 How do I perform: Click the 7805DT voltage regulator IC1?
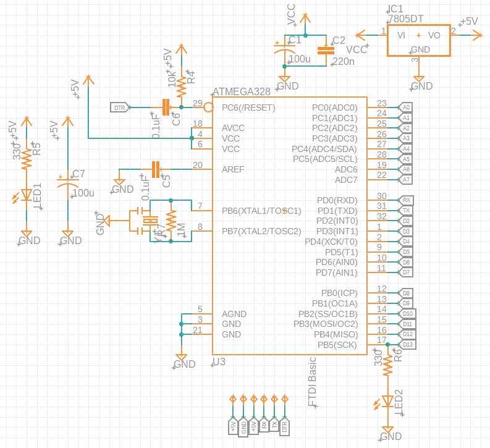(418, 41)
